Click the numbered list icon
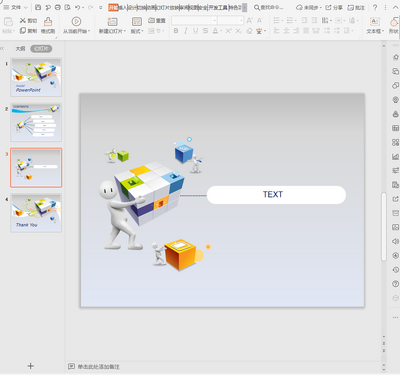This screenshot has height=375, width=400. 290,21
